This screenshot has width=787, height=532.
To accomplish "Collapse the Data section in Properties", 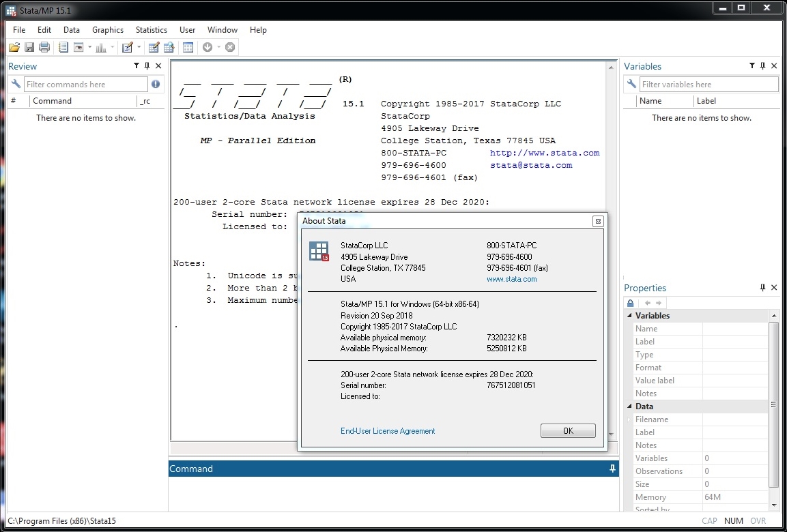I will click(x=629, y=407).
